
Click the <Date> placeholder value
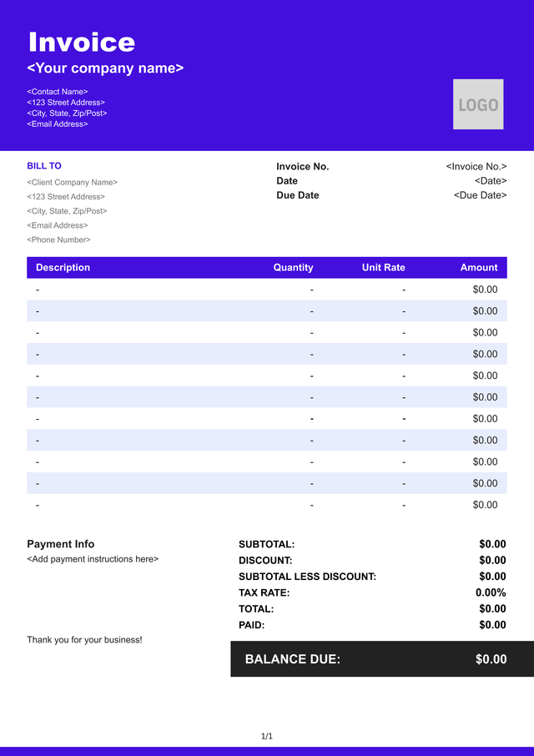(x=491, y=181)
